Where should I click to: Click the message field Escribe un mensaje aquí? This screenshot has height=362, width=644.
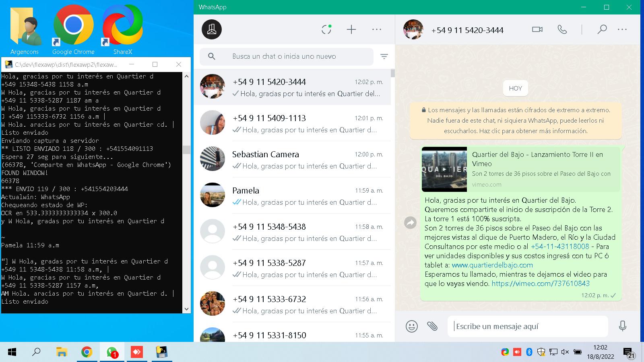tap(528, 326)
